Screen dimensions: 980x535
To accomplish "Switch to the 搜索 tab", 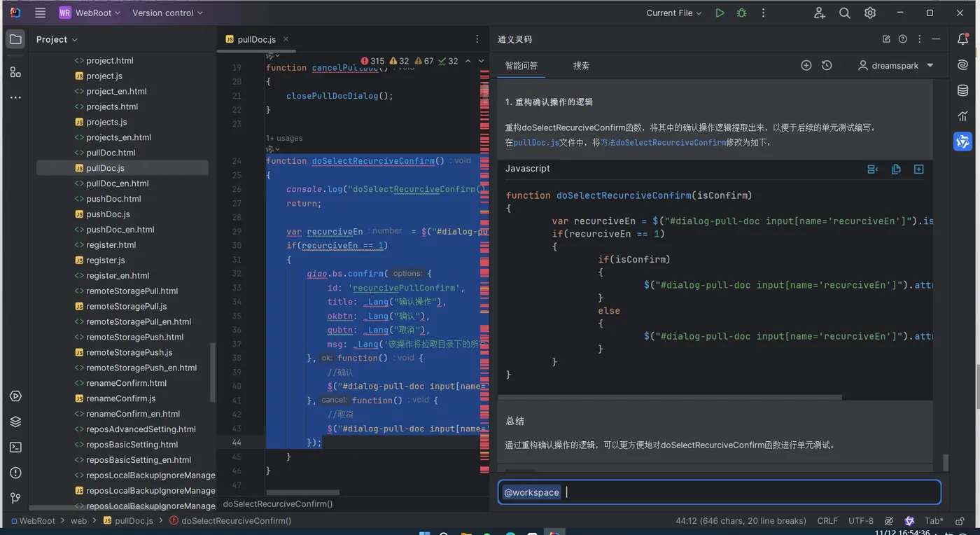I will 581,66.
